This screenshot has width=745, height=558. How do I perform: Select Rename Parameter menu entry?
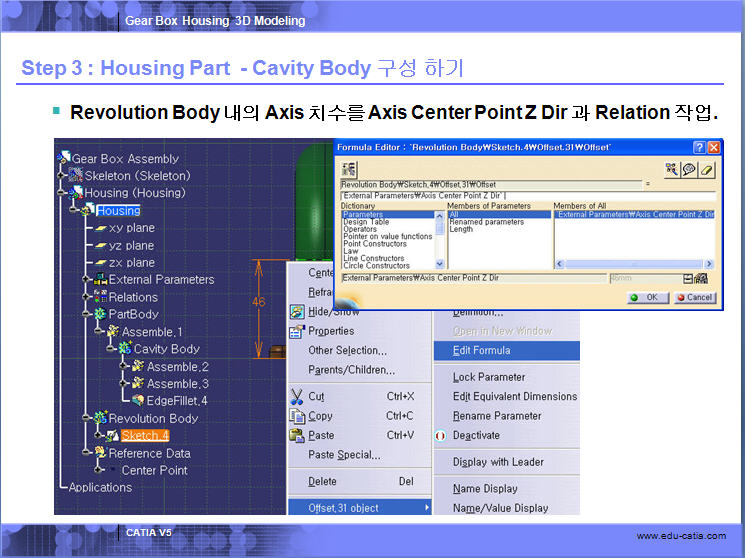pyautogui.click(x=496, y=416)
